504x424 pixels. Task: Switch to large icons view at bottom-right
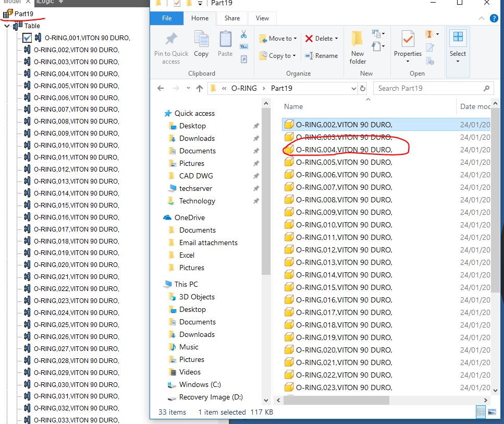coord(492,412)
